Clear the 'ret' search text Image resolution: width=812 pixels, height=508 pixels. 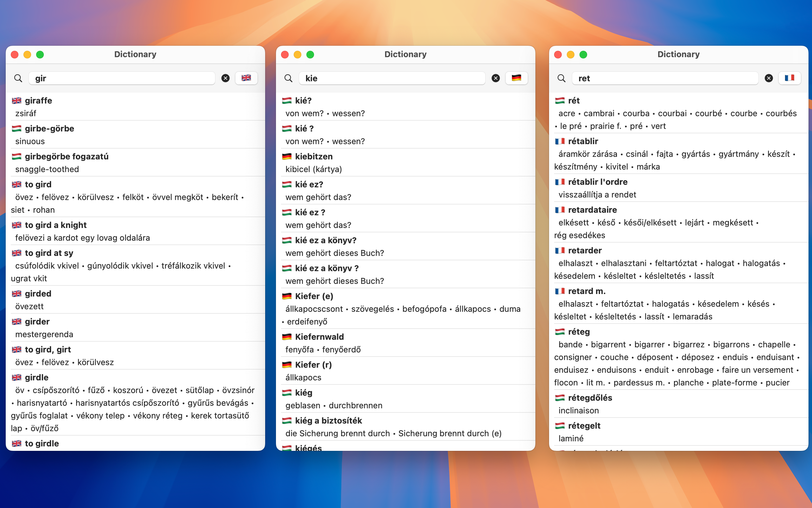[769, 78]
